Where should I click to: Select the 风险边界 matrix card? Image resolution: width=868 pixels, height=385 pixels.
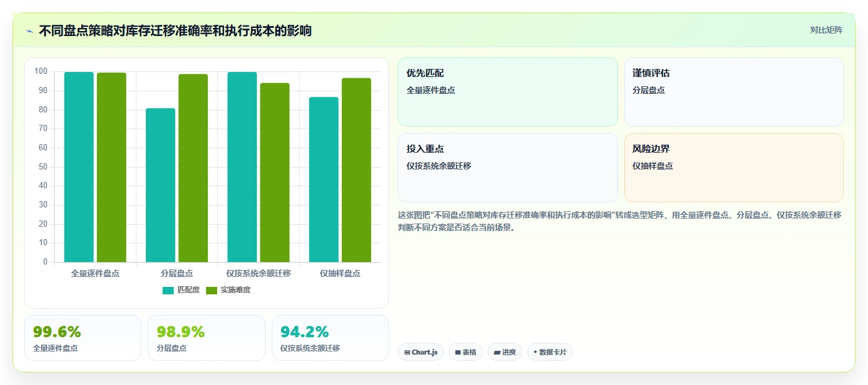(733, 168)
